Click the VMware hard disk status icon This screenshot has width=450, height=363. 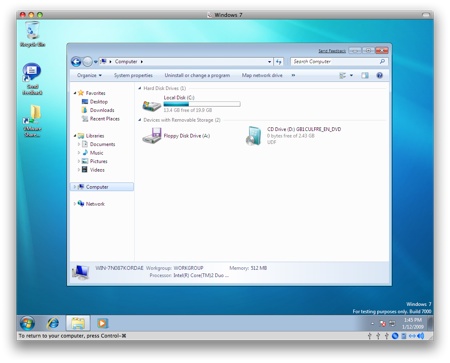tap(404, 336)
